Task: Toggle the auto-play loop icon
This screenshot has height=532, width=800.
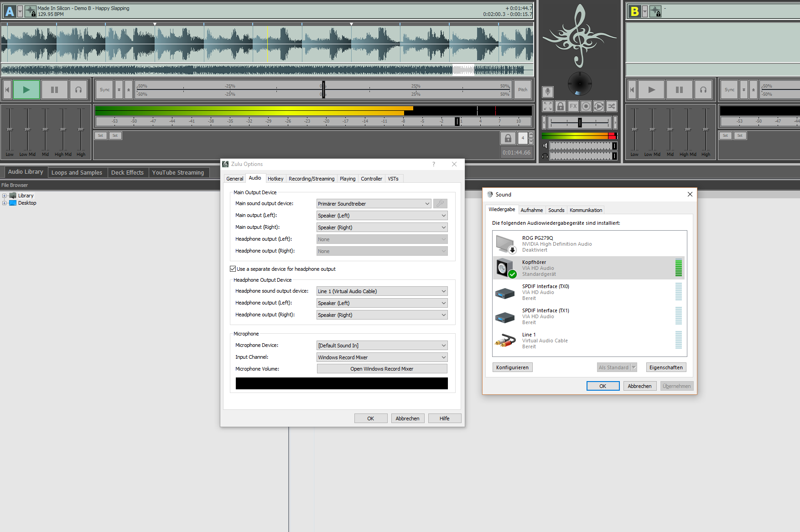Action: click(x=599, y=106)
